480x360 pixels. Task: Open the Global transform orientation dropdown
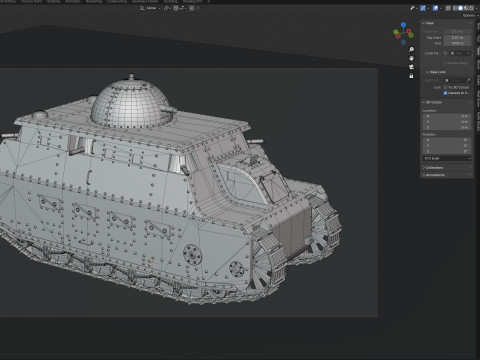coord(151,8)
